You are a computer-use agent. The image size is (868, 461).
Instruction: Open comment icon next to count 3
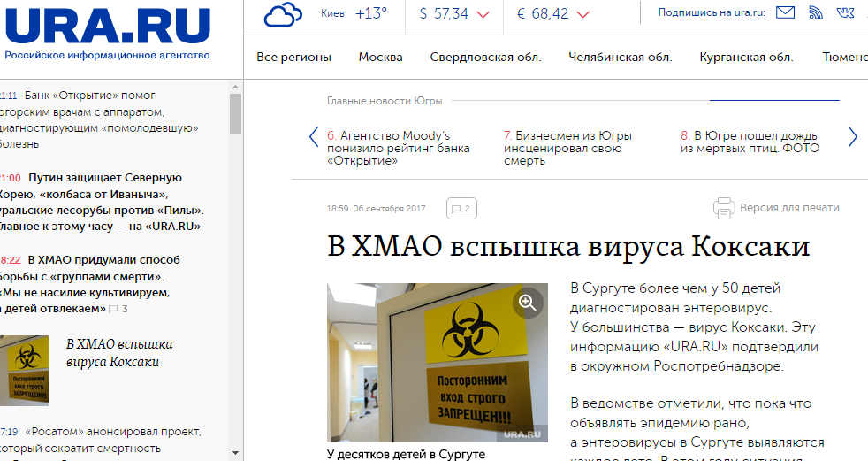pyautogui.click(x=113, y=309)
